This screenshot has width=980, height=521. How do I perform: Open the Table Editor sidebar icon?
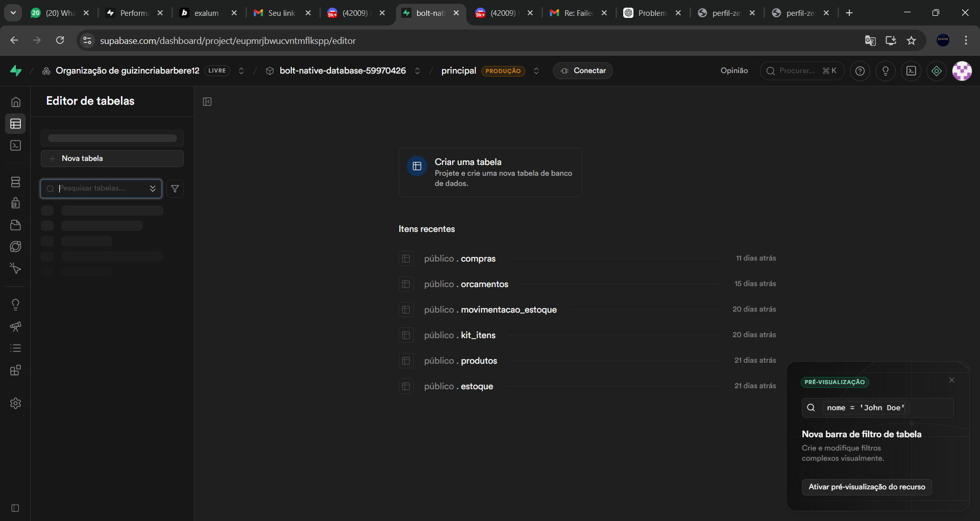[x=16, y=124]
